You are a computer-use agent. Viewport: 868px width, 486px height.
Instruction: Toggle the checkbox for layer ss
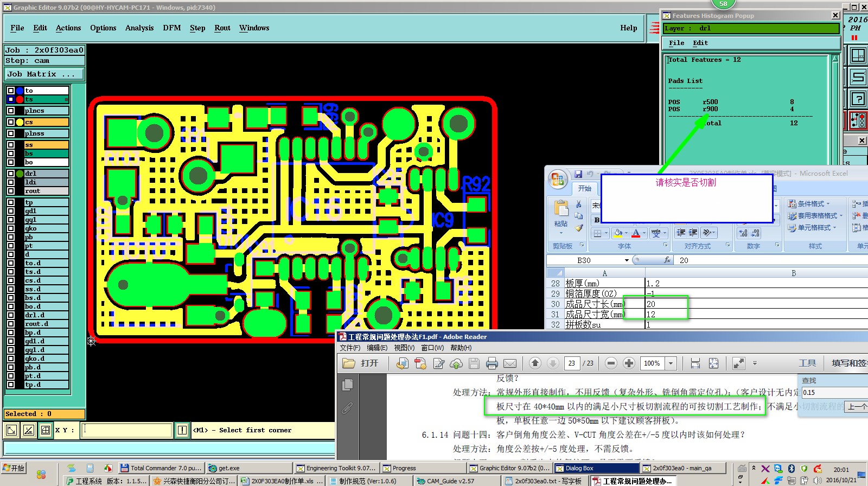pos(10,145)
